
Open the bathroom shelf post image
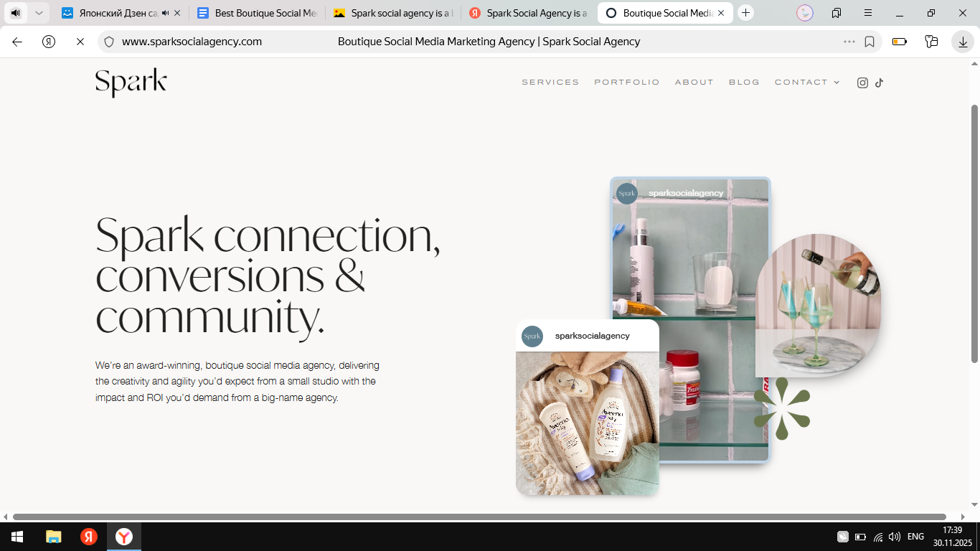691,320
